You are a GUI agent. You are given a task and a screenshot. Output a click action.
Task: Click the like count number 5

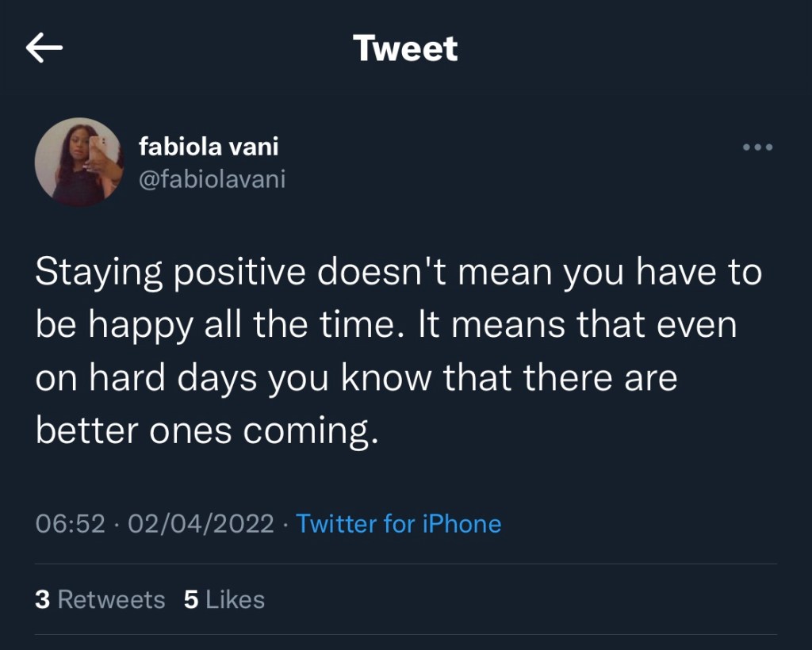(191, 599)
